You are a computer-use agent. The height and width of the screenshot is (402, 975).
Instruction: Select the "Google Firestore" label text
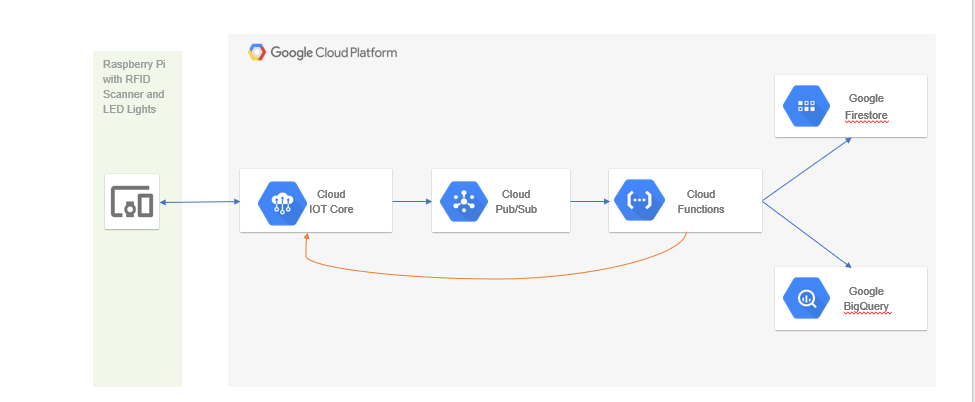click(866, 107)
